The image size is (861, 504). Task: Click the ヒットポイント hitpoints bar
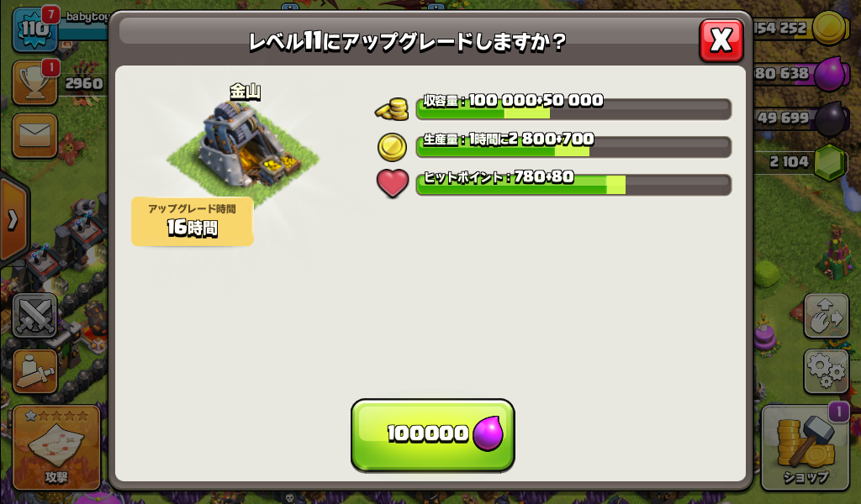coord(573,185)
